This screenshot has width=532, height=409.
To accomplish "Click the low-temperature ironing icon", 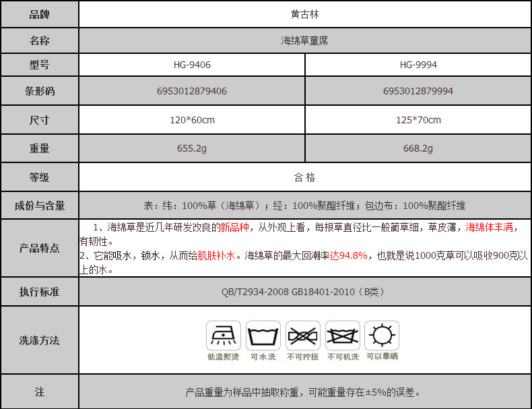I will [x=224, y=336].
